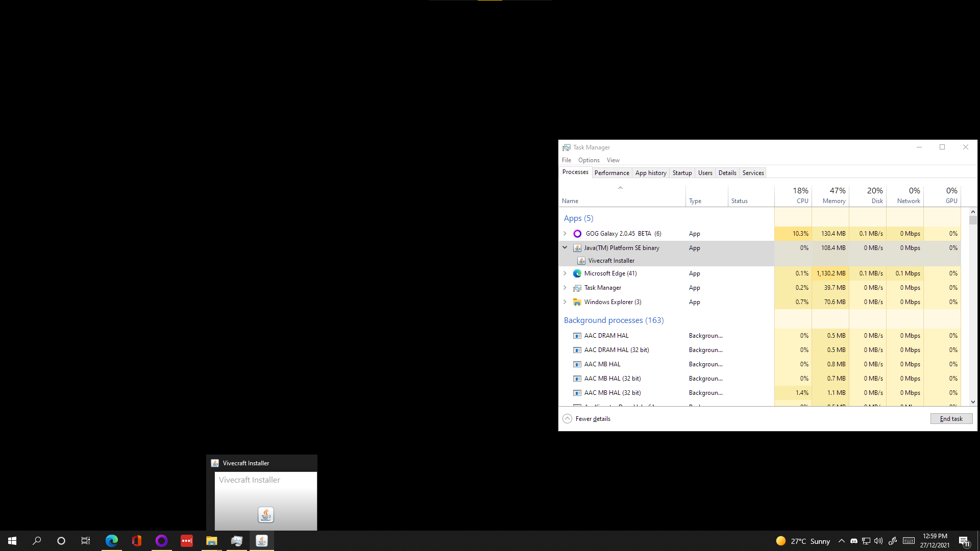This screenshot has width=980, height=551.
Task: Open Windows Ink Workspace from the tray
Action: click(x=893, y=541)
